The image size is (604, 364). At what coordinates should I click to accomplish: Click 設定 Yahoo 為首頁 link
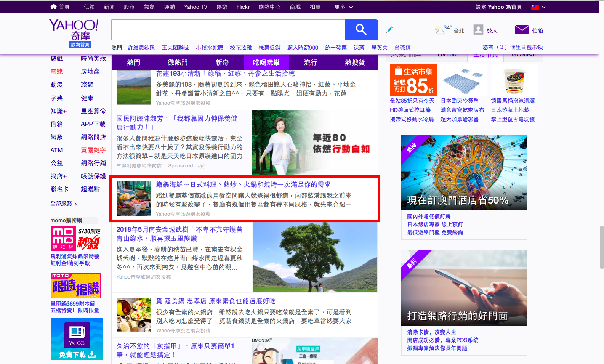tap(498, 7)
